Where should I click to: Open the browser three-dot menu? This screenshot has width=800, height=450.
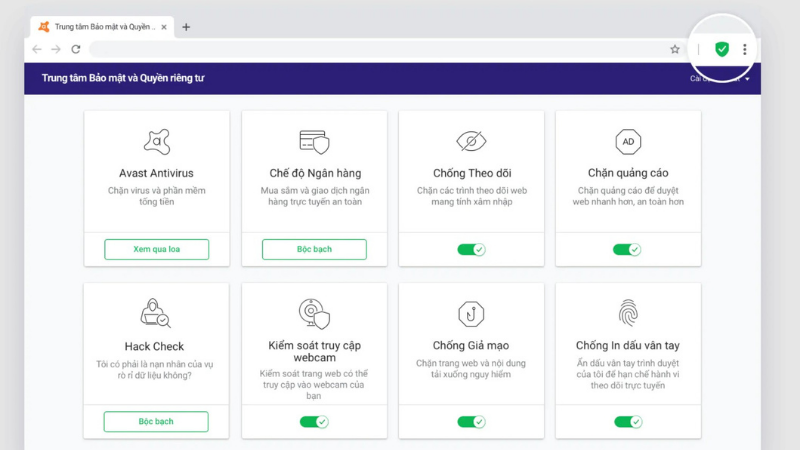click(745, 49)
